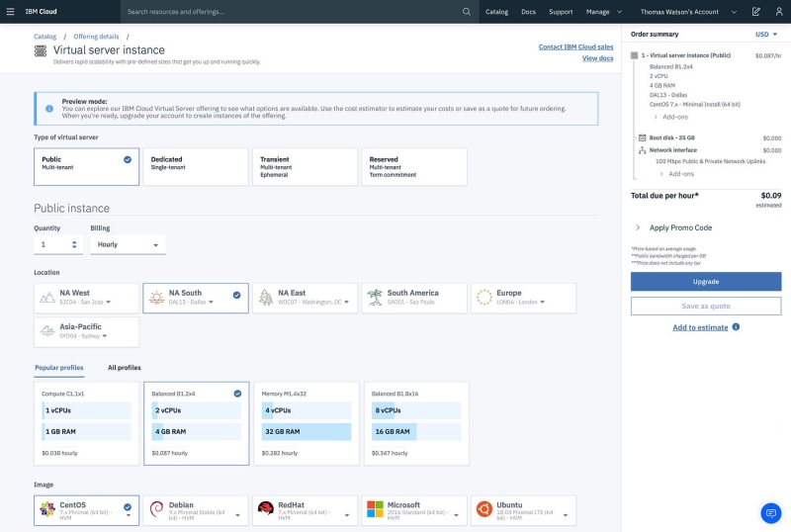
Task: Click the Add to estimate info icon
Action: pos(736,327)
